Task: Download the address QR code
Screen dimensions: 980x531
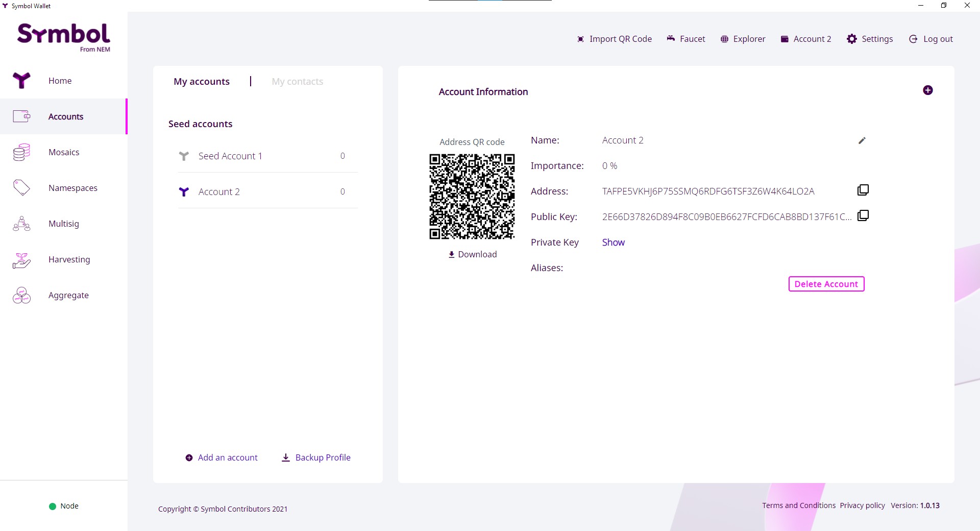Action: pyautogui.click(x=472, y=254)
